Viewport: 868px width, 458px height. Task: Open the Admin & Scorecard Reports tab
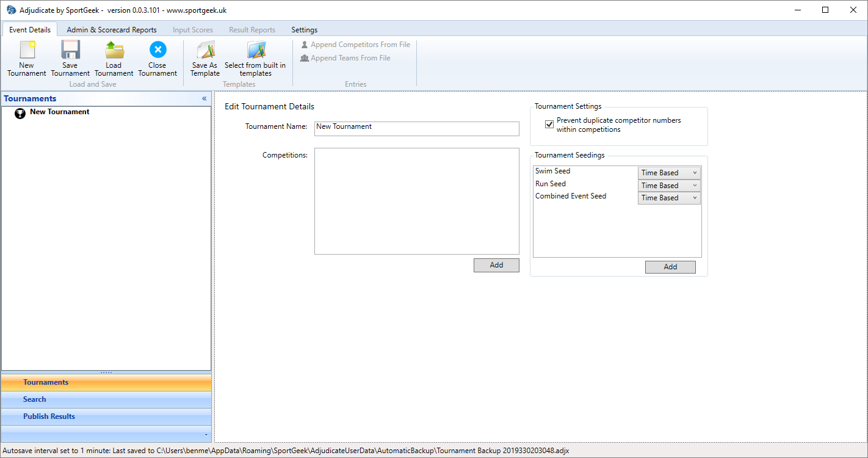tap(112, 29)
